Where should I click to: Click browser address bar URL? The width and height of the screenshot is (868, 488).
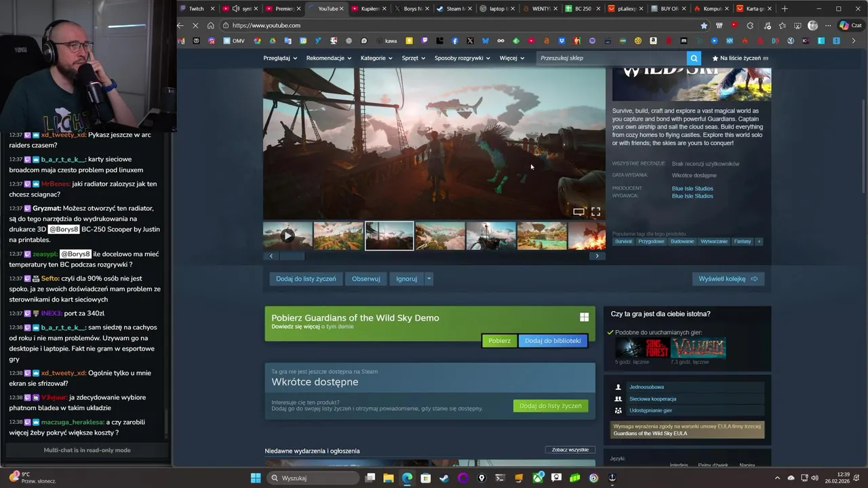pos(267,26)
